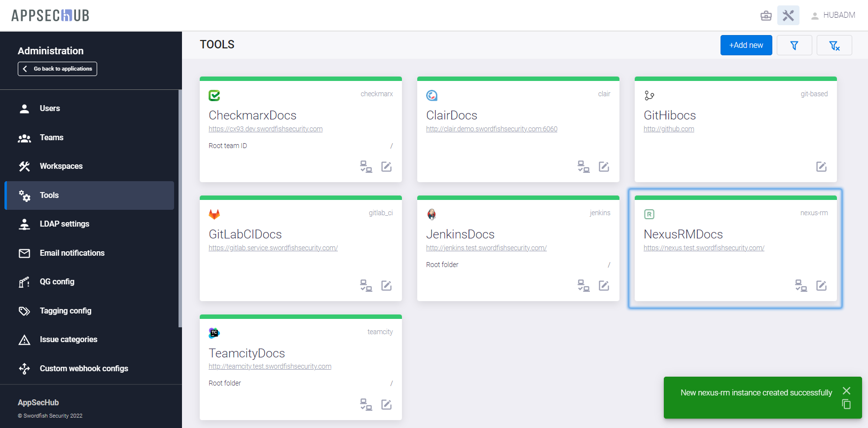Viewport: 868px width, 428px height.
Task: Click Go back to applications button
Action: pyautogui.click(x=57, y=69)
